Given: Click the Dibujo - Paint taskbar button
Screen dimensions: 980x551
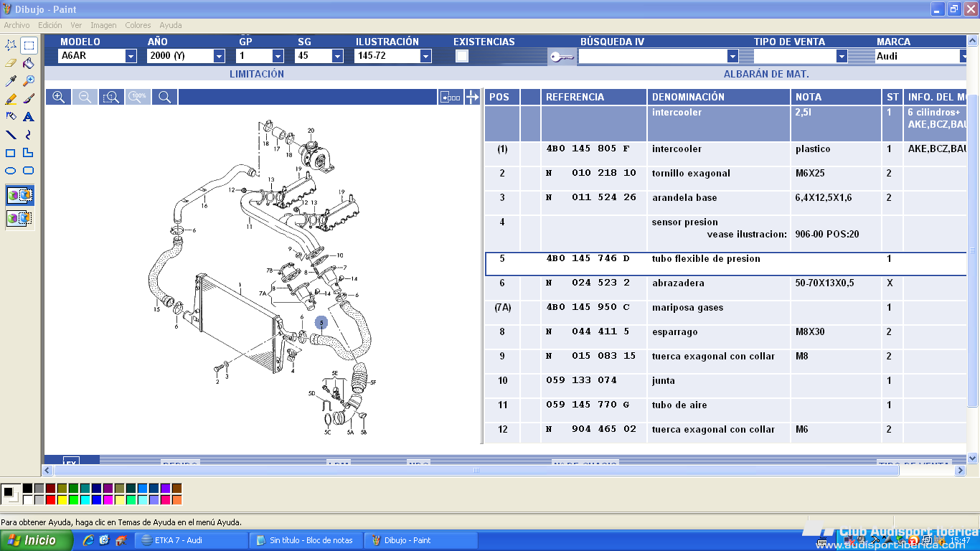Looking at the screenshot, I should tap(421, 540).
